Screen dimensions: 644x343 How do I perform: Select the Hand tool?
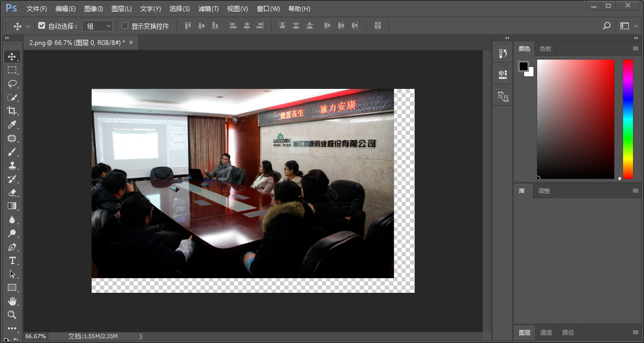(12, 301)
